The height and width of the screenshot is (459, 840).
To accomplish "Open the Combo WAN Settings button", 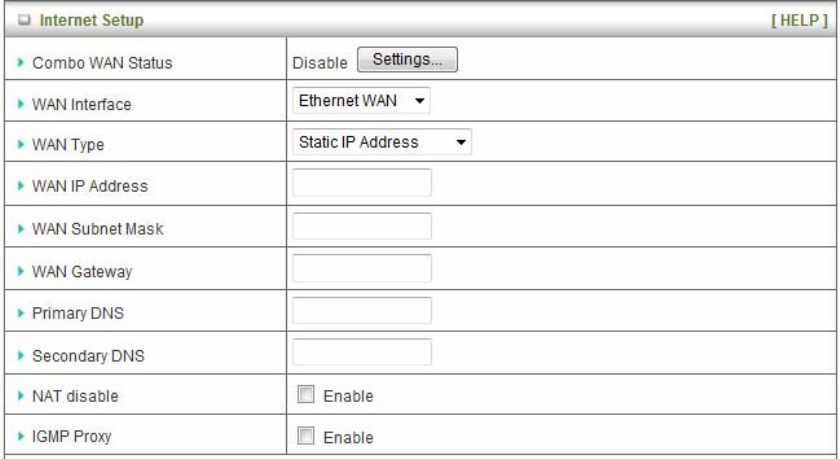I will [x=407, y=61].
